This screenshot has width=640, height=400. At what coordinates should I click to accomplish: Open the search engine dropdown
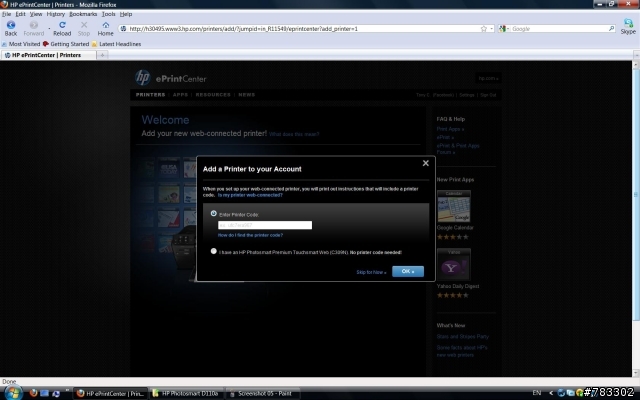pyautogui.click(x=504, y=29)
